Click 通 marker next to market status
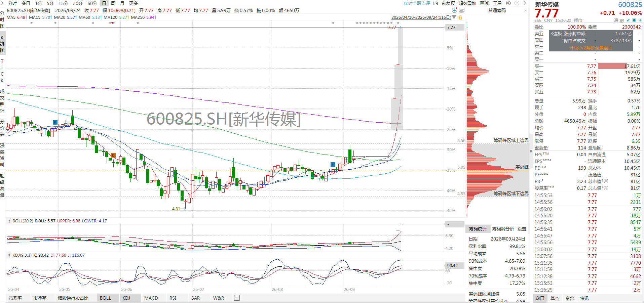This screenshot has width=644, height=303. tap(616, 20)
